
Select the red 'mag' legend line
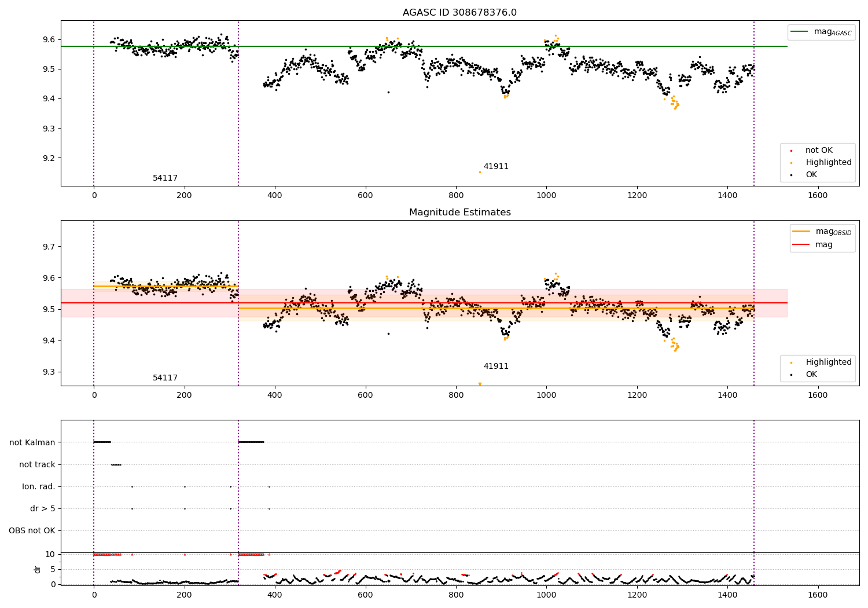[801, 245]
